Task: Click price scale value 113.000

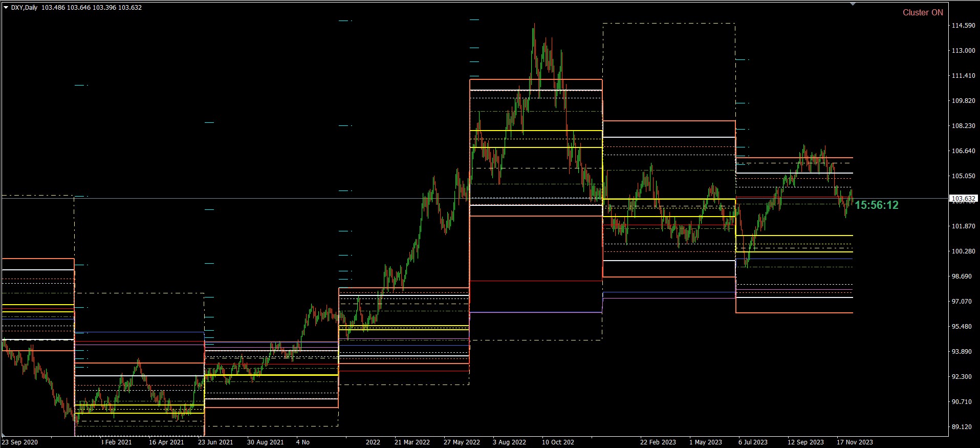Action: (x=963, y=51)
